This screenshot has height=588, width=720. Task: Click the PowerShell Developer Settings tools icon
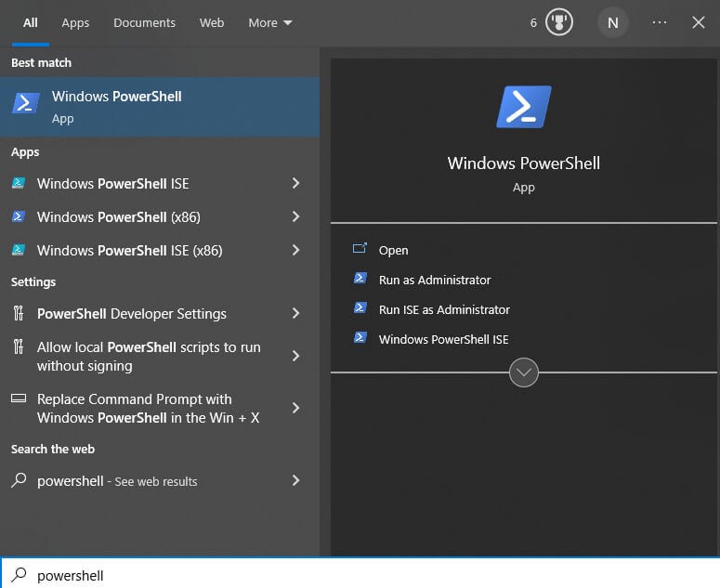tap(19, 314)
